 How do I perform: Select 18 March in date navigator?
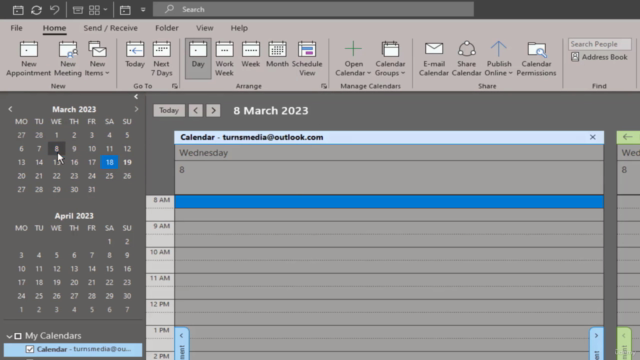click(109, 162)
